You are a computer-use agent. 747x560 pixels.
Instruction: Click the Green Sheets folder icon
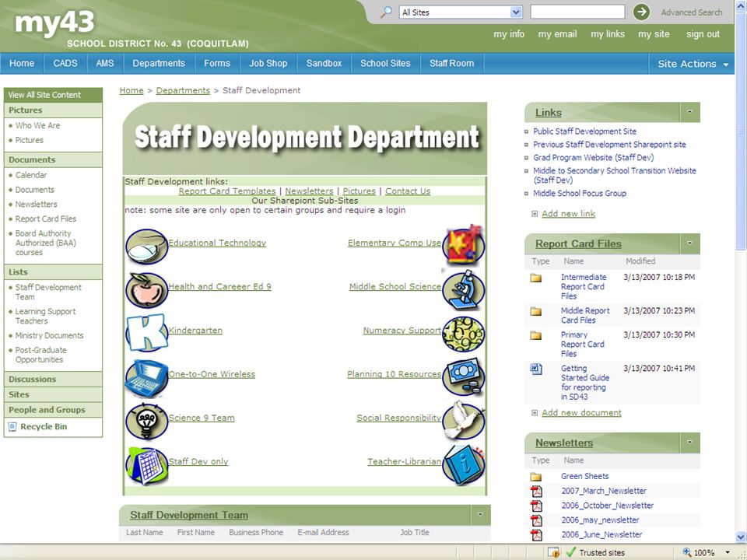click(x=536, y=477)
